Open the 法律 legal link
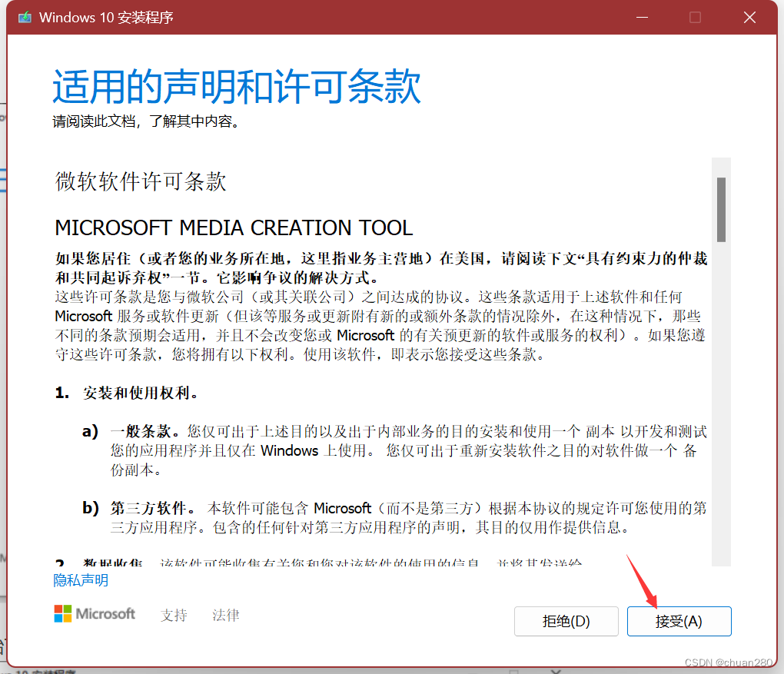Screen dimensions: 784x674 (x=225, y=615)
